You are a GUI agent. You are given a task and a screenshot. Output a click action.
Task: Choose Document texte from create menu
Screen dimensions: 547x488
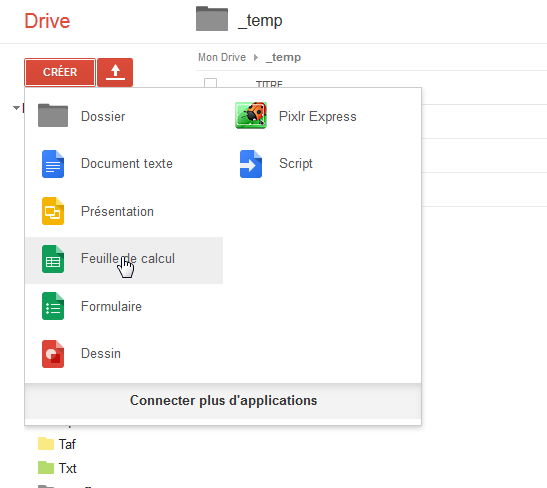[127, 164]
